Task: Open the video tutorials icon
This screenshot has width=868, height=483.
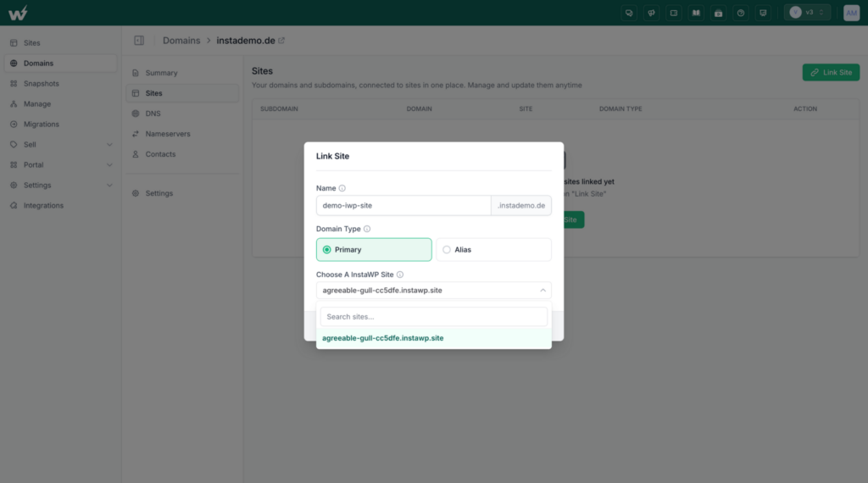Action: 719,13
